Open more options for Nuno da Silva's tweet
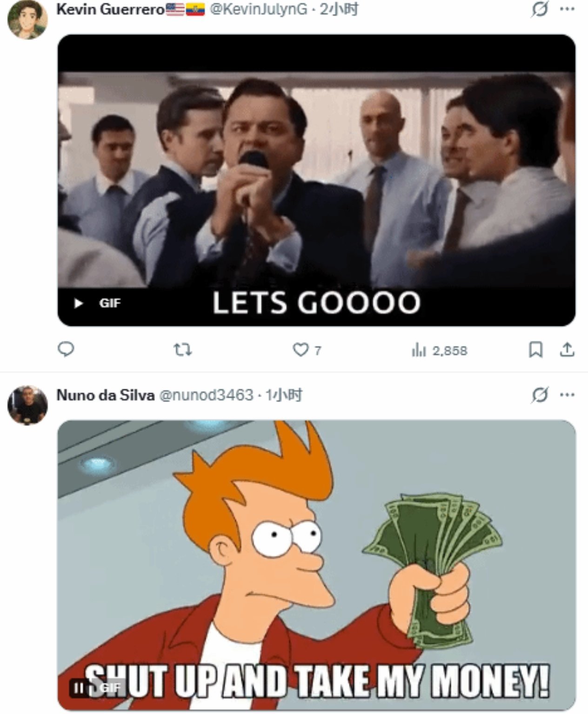 tap(567, 395)
